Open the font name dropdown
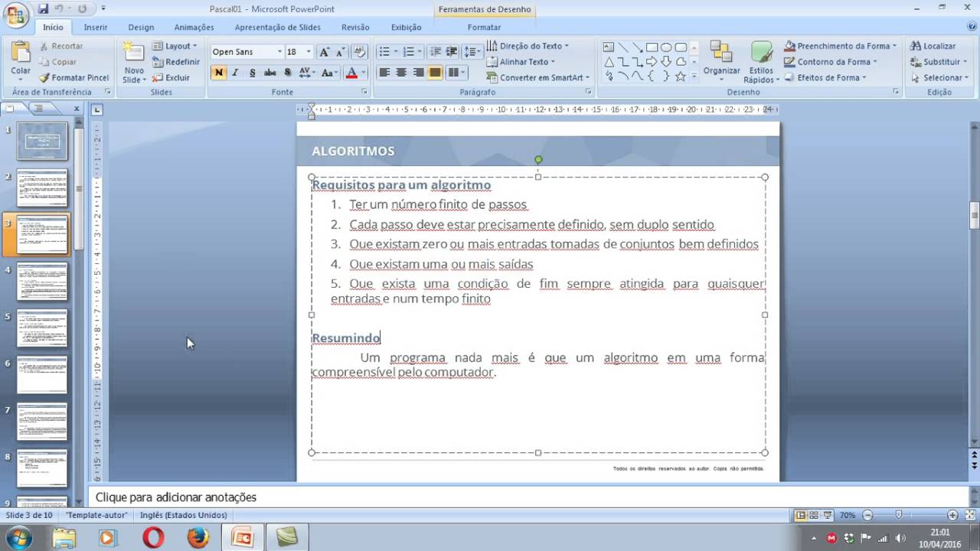 [x=279, y=52]
